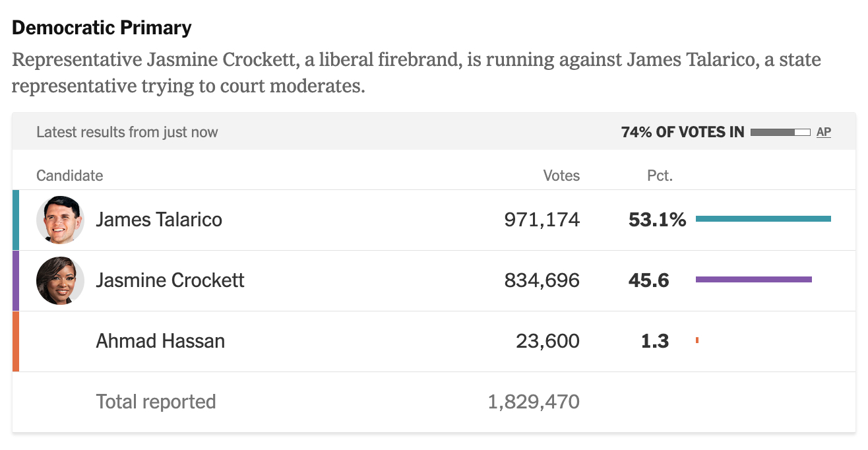Click the Ahmad Hassan candidate name
This screenshot has width=868, height=450.
click(x=160, y=341)
